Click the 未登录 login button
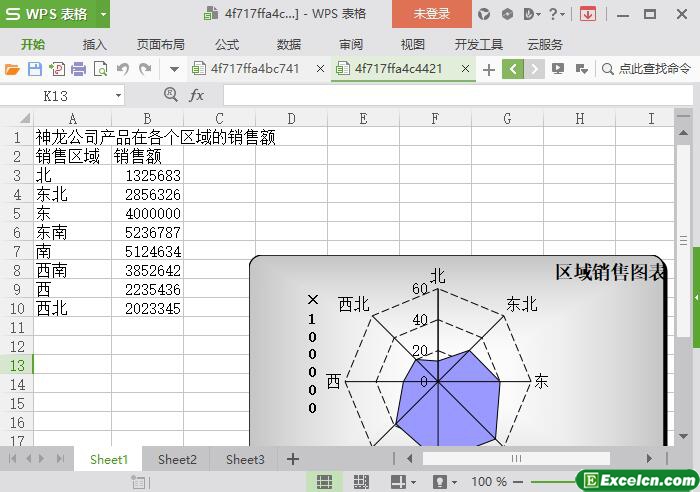This screenshot has height=492, width=700. 432,14
